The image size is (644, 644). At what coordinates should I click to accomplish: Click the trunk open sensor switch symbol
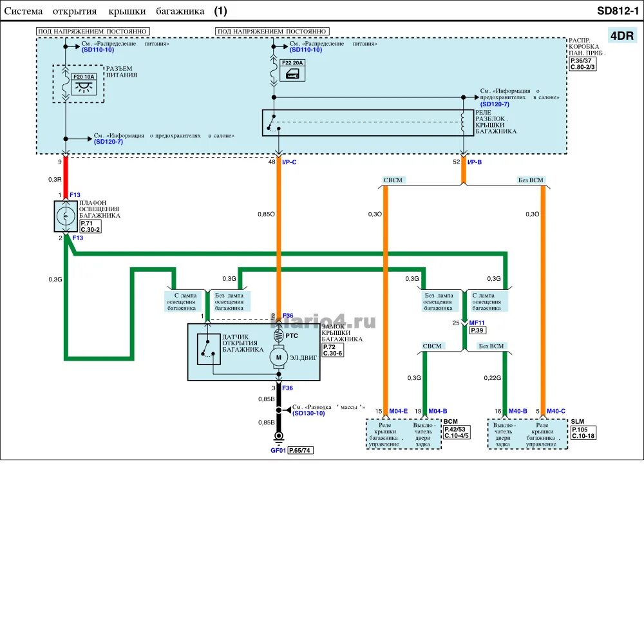point(209,349)
